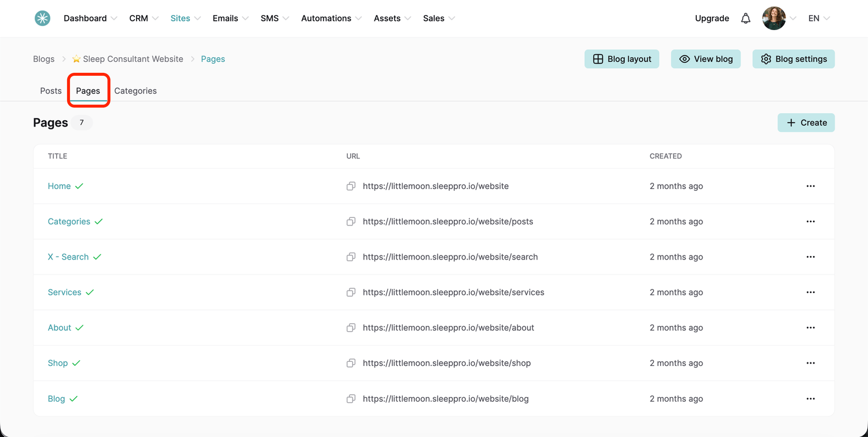Open the user profile avatar
Screen dimensions: 868x437
click(x=774, y=18)
